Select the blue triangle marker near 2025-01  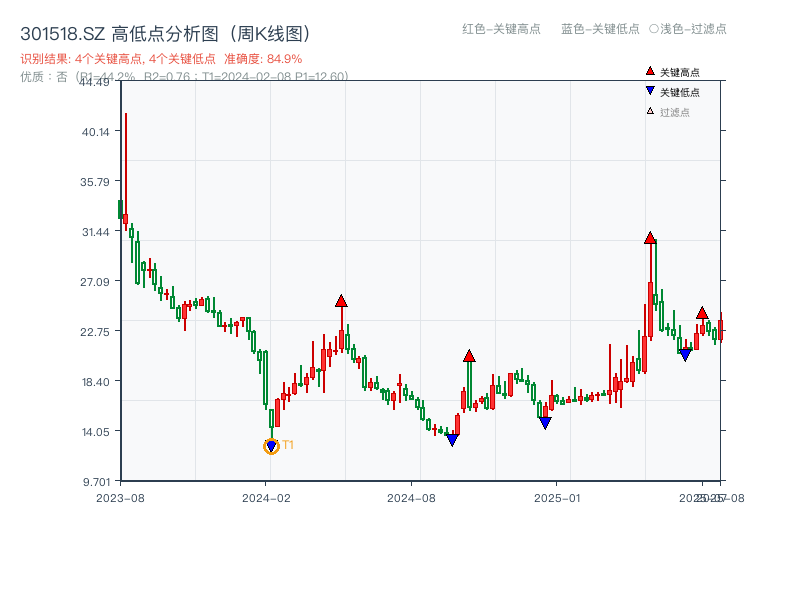[x=544, y=423]
